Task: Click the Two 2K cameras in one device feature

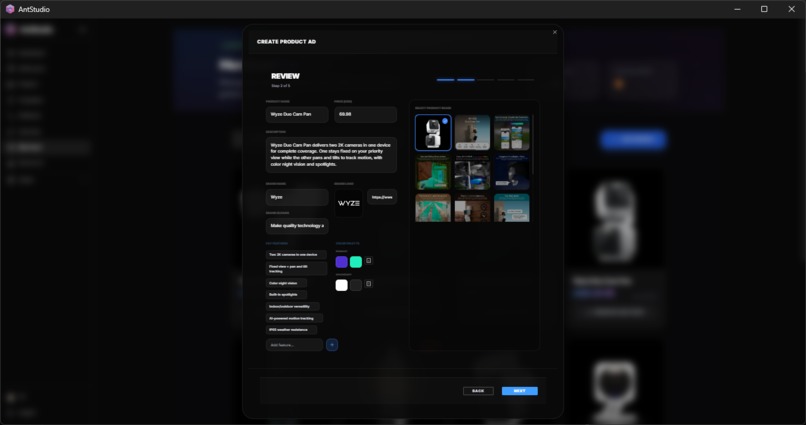Action: [x=296, y=255]
